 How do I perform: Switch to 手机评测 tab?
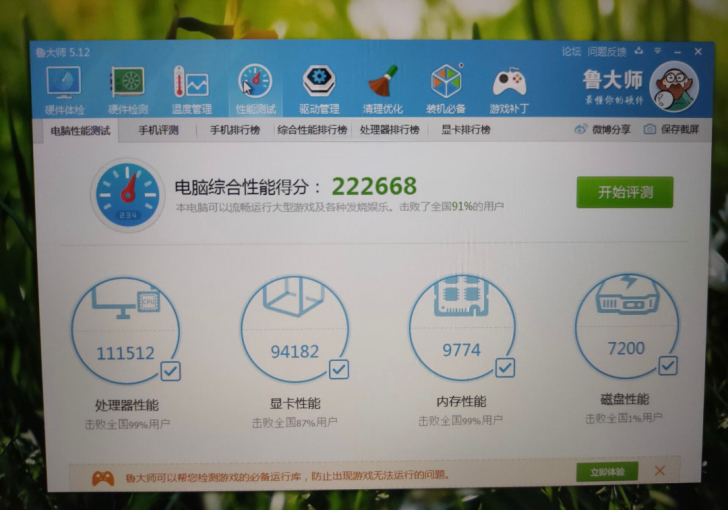(x=158, y=130)
